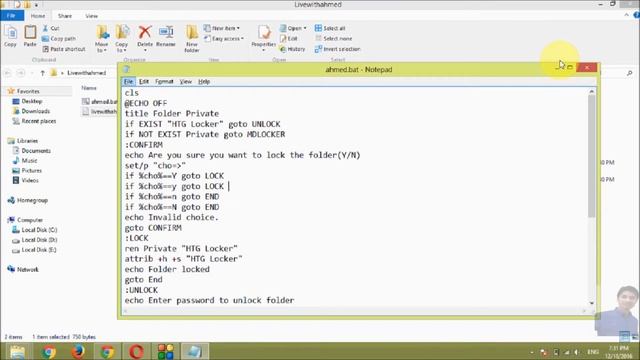Open Notepad View menu
The image size is (640, 360).
click(185, 82)
